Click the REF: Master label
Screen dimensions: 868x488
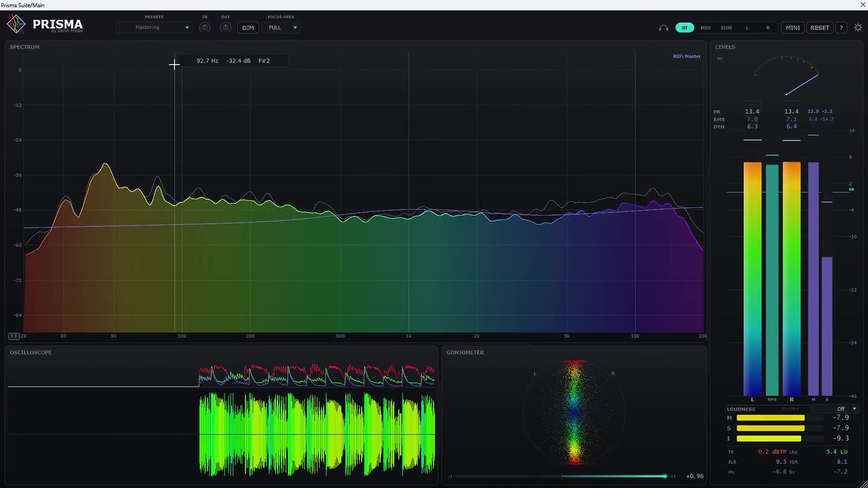click(x=687, y=56)
